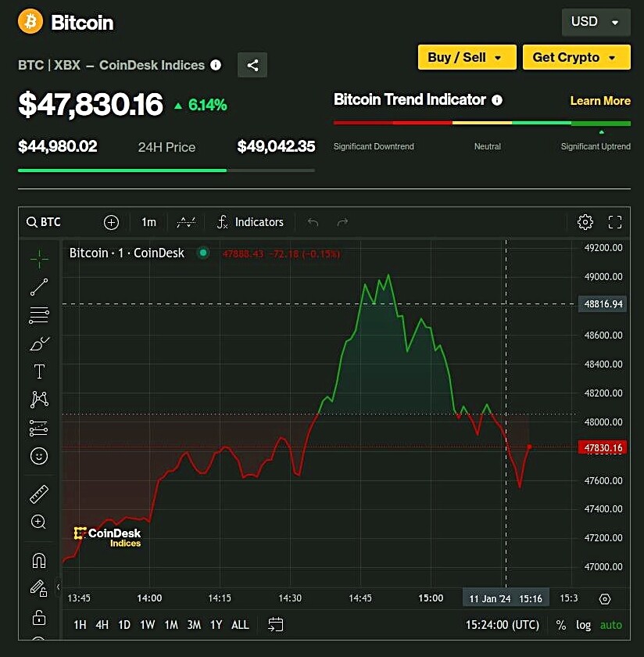
Task: Select the Text annotation tool
Action: click(x=39, y=372)
